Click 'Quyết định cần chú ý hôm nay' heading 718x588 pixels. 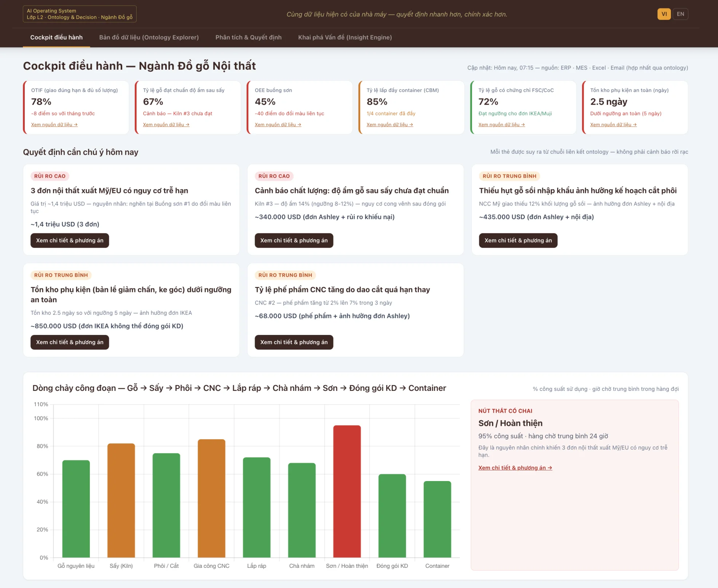[81, 152]
